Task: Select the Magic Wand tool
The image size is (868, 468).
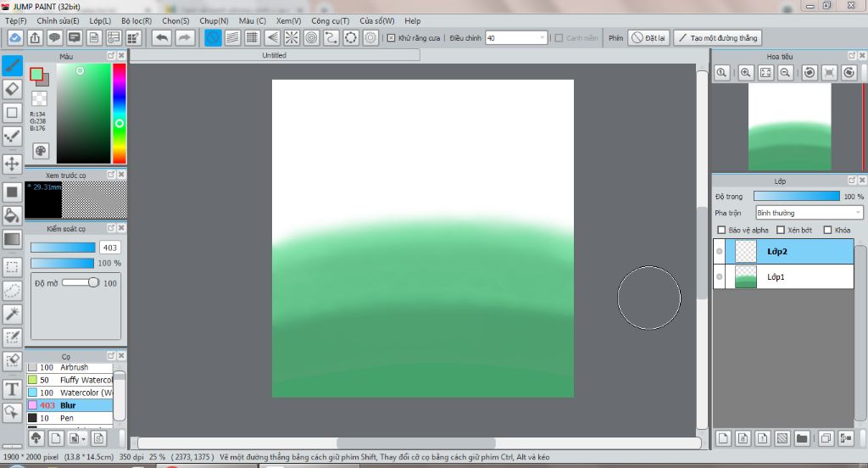Action: coord(12,314)
